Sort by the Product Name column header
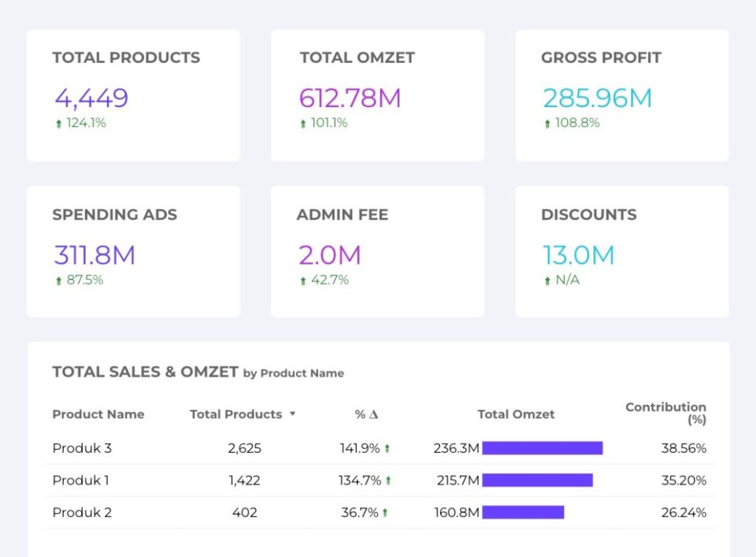Viewport: 756px width, 557px height. (x=98, y=414)
